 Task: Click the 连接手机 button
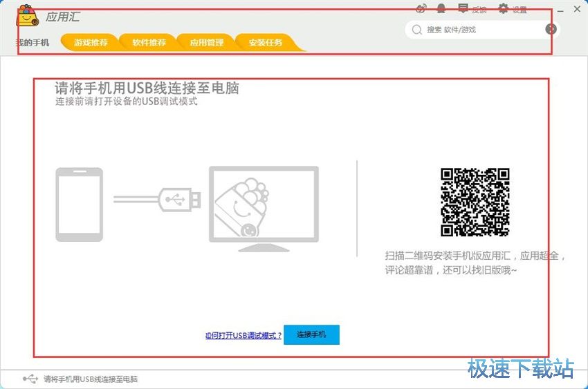coord(311,334)
